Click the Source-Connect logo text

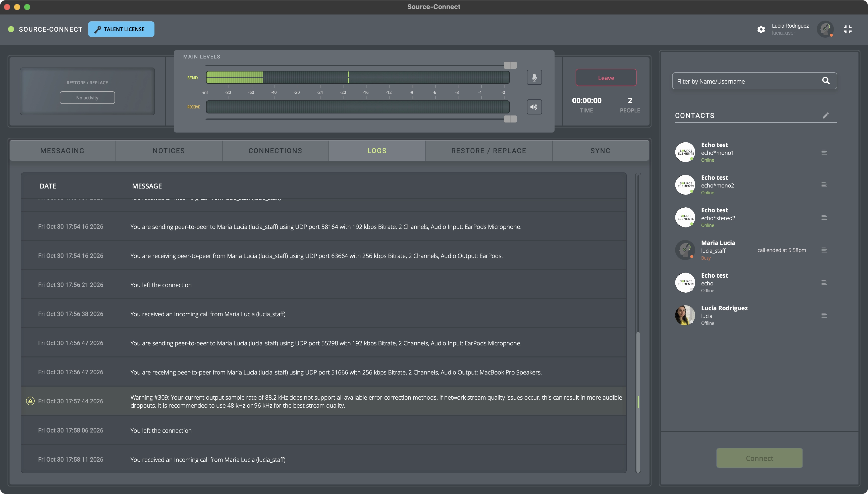(x=50, y=29)
